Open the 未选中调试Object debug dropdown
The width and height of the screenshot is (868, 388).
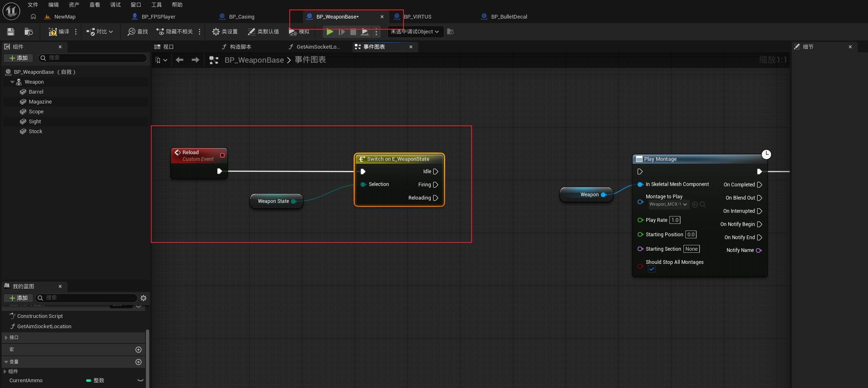click(x=415, y=32)
